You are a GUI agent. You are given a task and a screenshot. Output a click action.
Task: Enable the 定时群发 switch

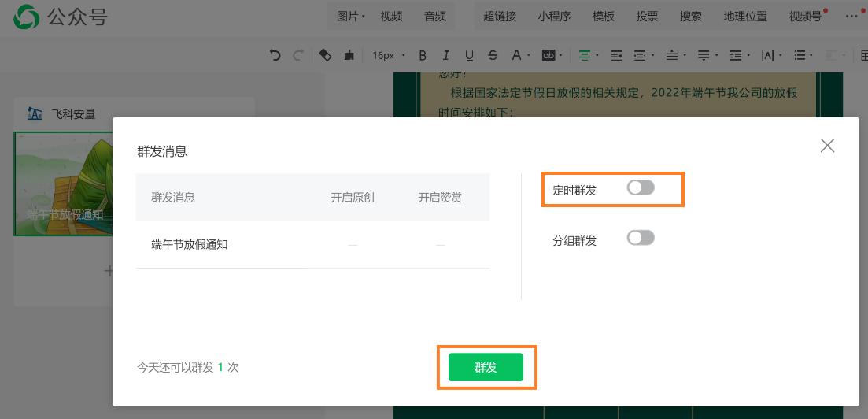641,187
